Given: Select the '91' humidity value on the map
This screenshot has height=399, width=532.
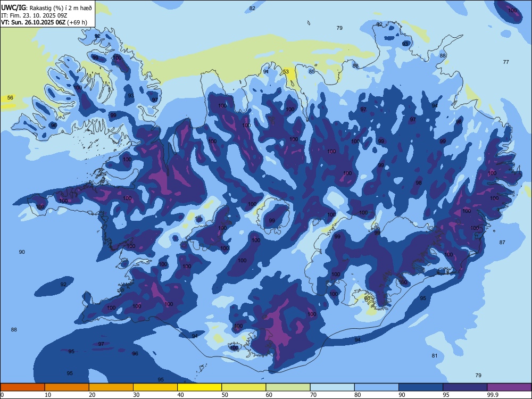Looking at the screenshot, I should tap(266, 72).
